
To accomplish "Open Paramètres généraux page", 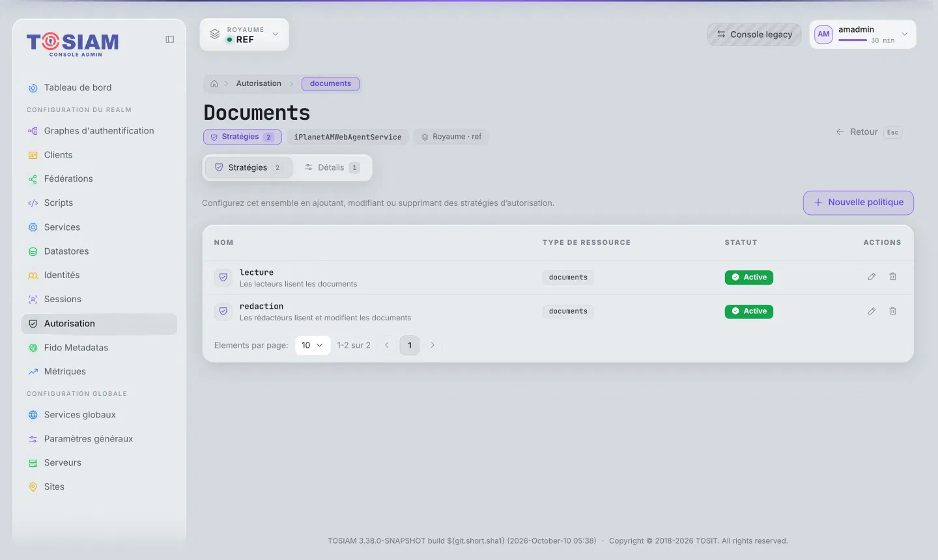I will pyautogui.click(x=99, y=439).
